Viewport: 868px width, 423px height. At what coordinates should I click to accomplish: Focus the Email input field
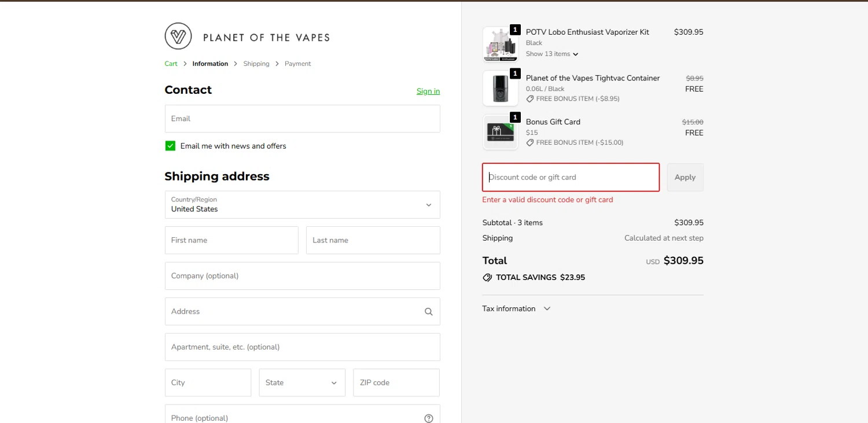coord(302,119)
